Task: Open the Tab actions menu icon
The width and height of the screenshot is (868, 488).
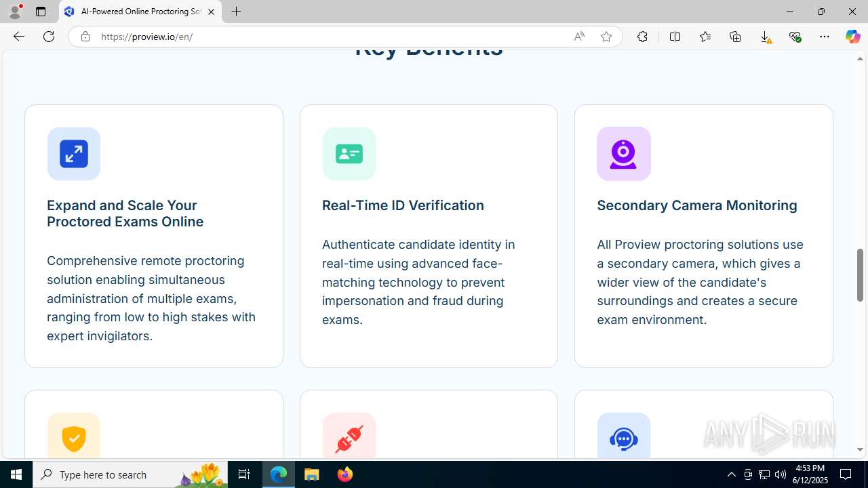Action: [41, 12]
